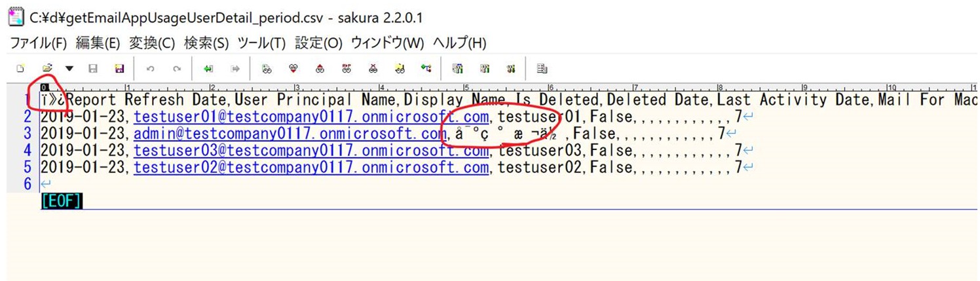Click the Grep search icon
The image size is (980, 281).
(x=400, y=69)
